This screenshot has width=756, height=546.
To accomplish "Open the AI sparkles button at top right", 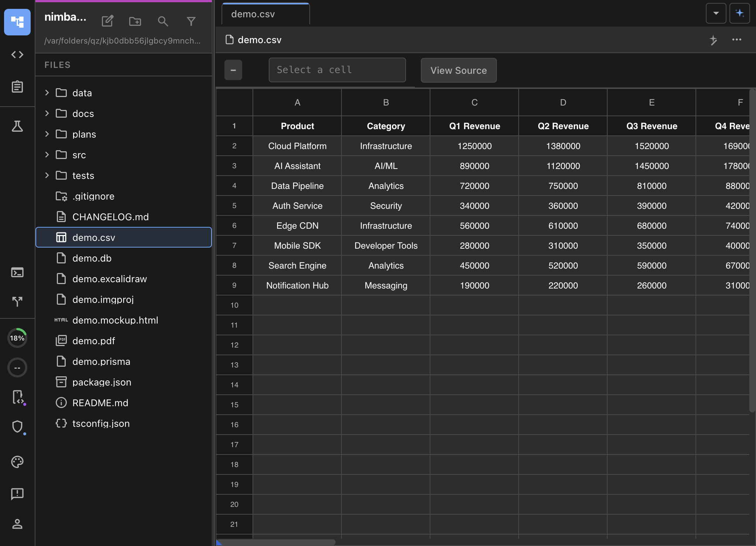I will pyautogui.click(x=739, y=13).
